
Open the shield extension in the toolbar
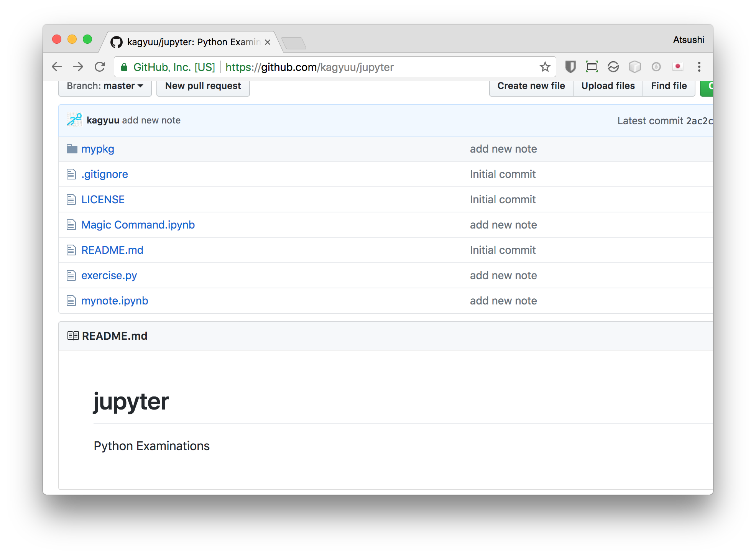tap(570, 67)
